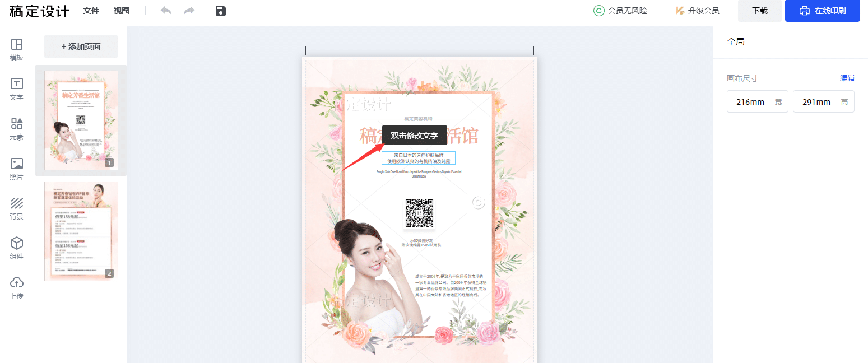
Task: Open the 照片 photos panel
Action: pyautogui.click(x=17, y=169)
